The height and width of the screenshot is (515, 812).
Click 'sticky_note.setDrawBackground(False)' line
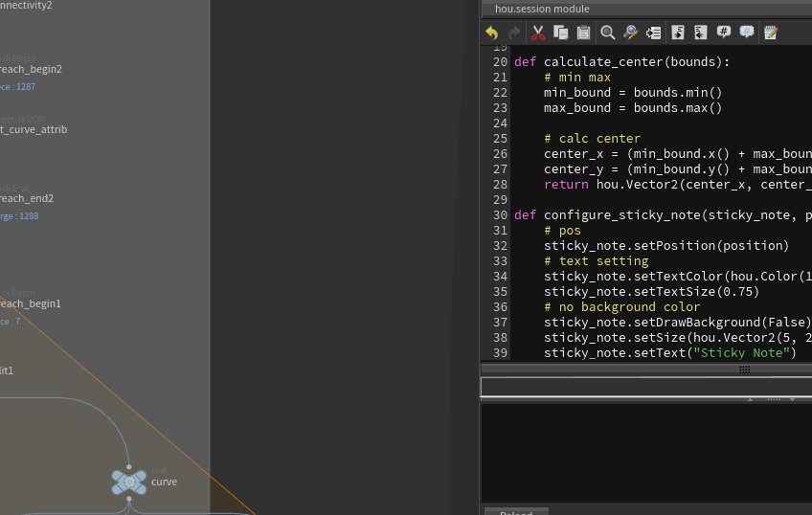677,323
